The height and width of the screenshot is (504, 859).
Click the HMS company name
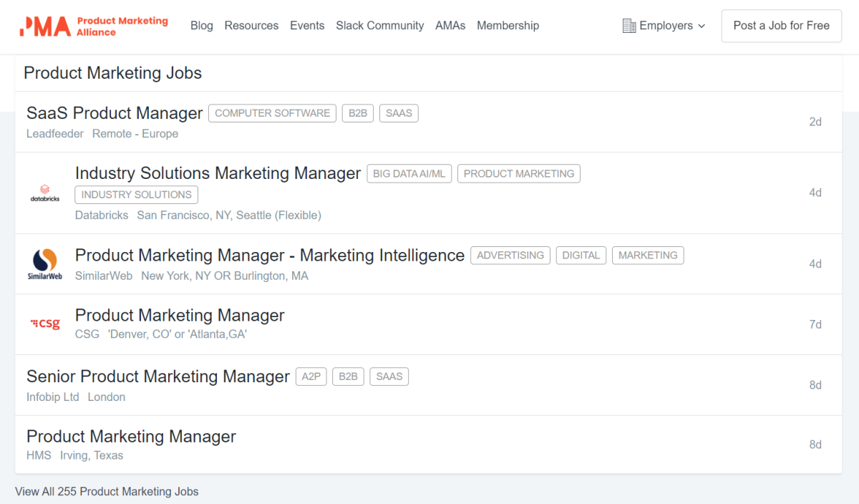[x=39, y=455]
